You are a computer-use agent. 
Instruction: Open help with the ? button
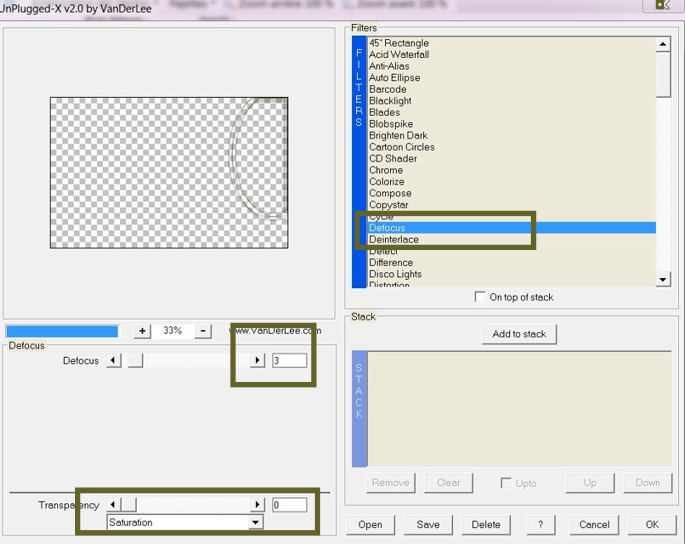[x=541, y=525]
